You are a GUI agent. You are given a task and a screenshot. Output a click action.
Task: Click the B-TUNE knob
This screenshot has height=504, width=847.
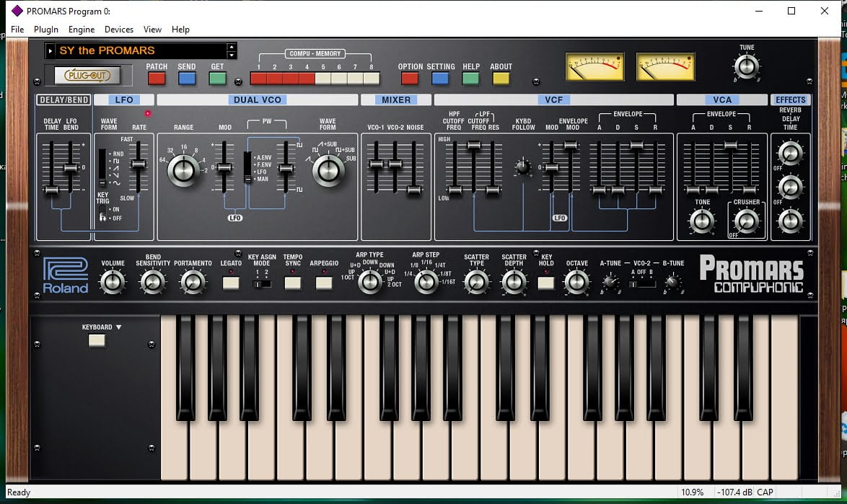pos(672,282)
